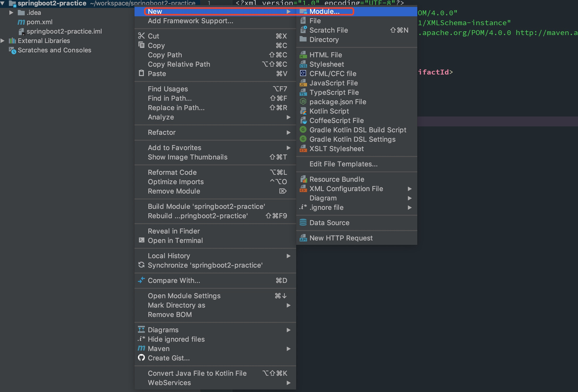Click the Kotlin Script file icon

click(303, 111)
